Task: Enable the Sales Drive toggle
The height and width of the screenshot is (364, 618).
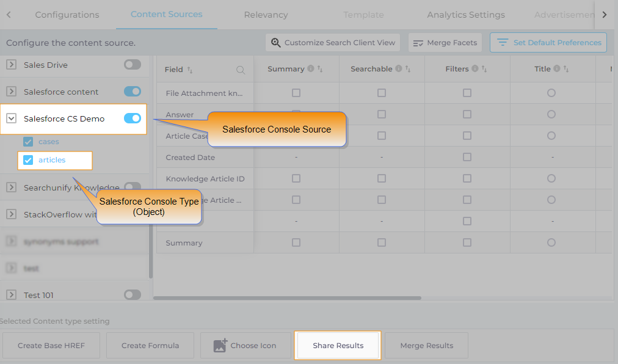Action: (133, 65)
